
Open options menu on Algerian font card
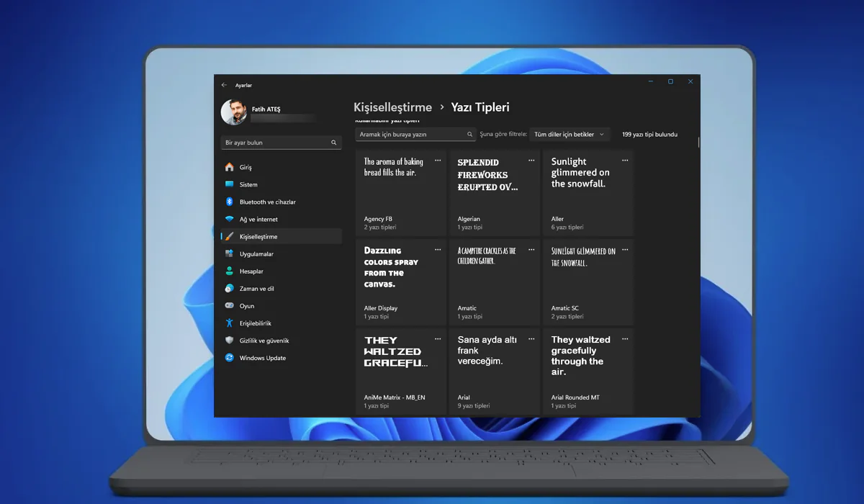point(531,160)
